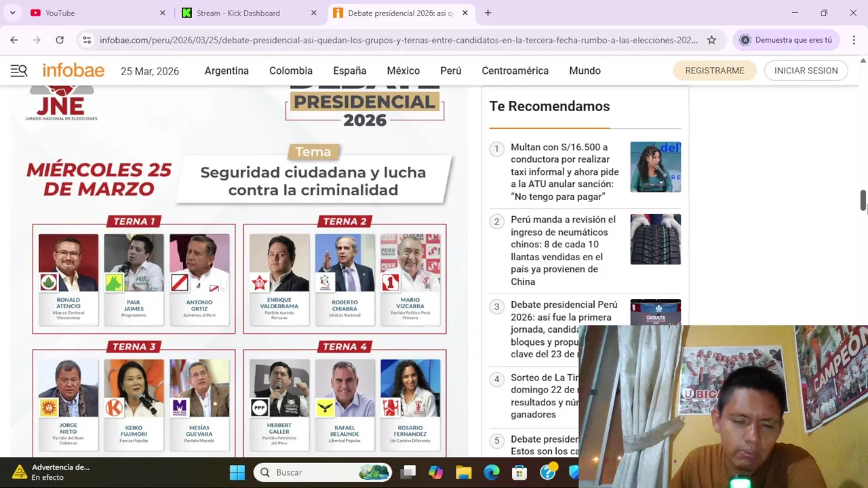Click Mesías Guevara candidate photo
The width and height of the screenshot is (868, 488).
pyautogui.click(x=199, y=388)
